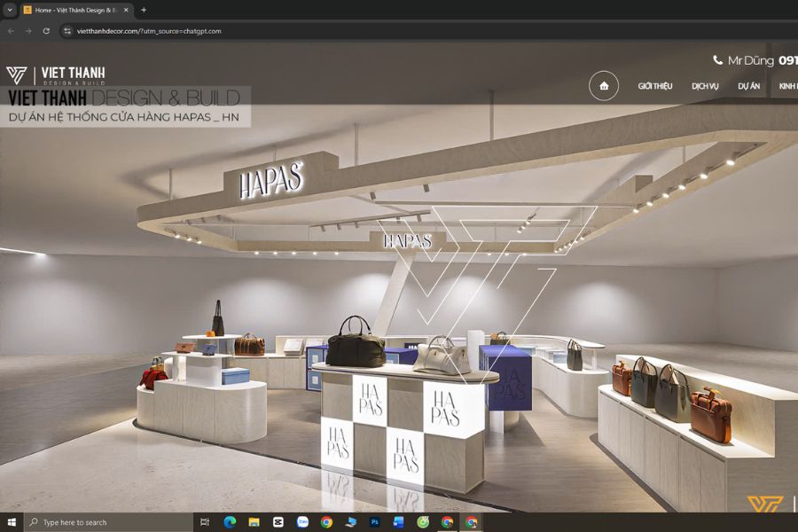This screenshot has height=532, width=798.
Task: Click the phone icon beside Mr Dũng
Action: [718, 60]
